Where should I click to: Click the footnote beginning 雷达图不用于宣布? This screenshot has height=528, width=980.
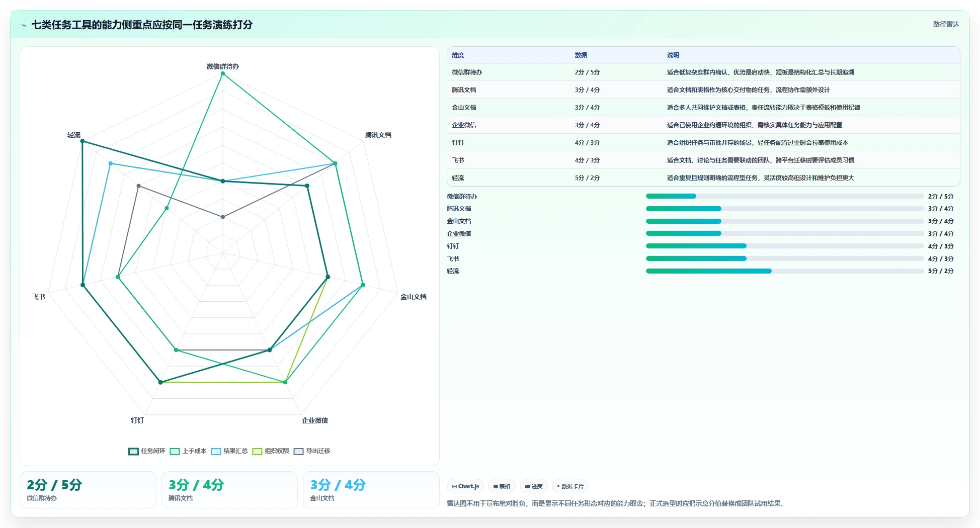pyautogui.click(x=616, y=503)
